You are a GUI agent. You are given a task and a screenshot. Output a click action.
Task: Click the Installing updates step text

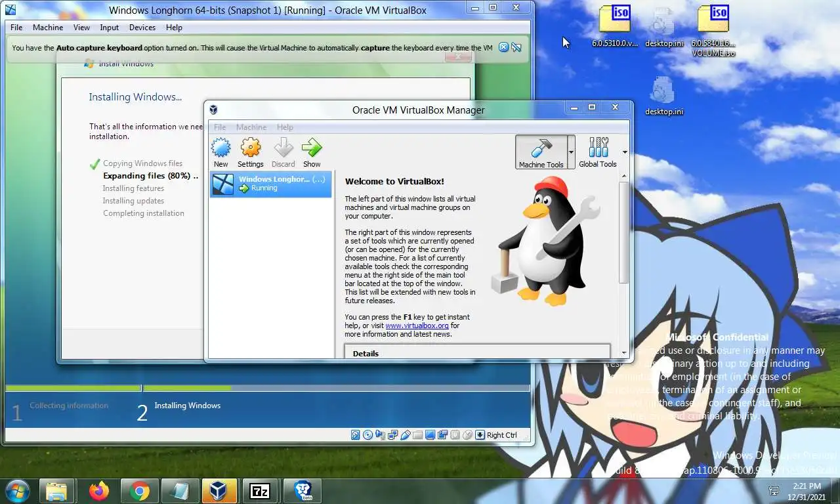point(133,201)
